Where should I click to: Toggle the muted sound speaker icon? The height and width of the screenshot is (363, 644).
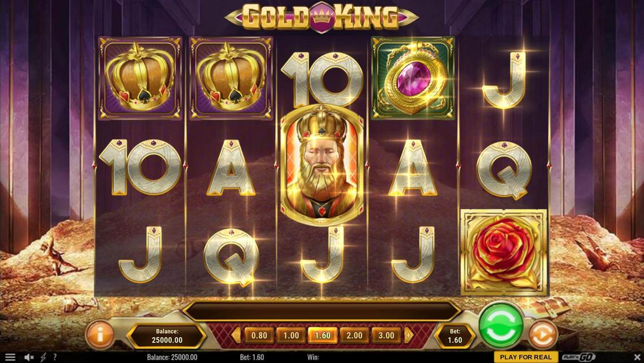pos(28,357)
